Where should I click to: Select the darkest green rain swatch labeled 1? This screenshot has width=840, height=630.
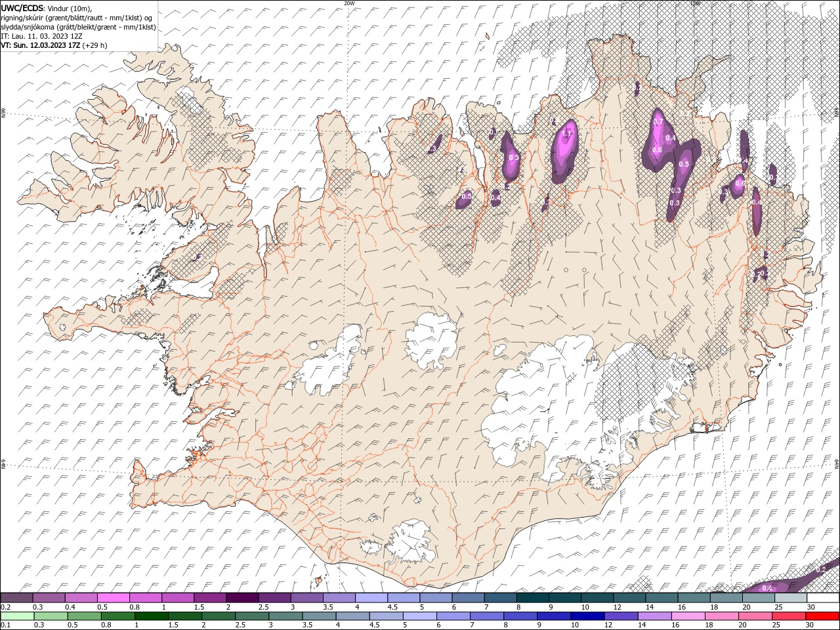coord(151,616)
